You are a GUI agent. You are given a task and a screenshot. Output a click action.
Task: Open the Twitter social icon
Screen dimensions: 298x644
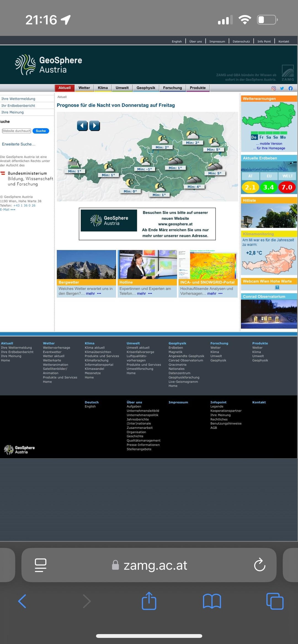(282, 88)
